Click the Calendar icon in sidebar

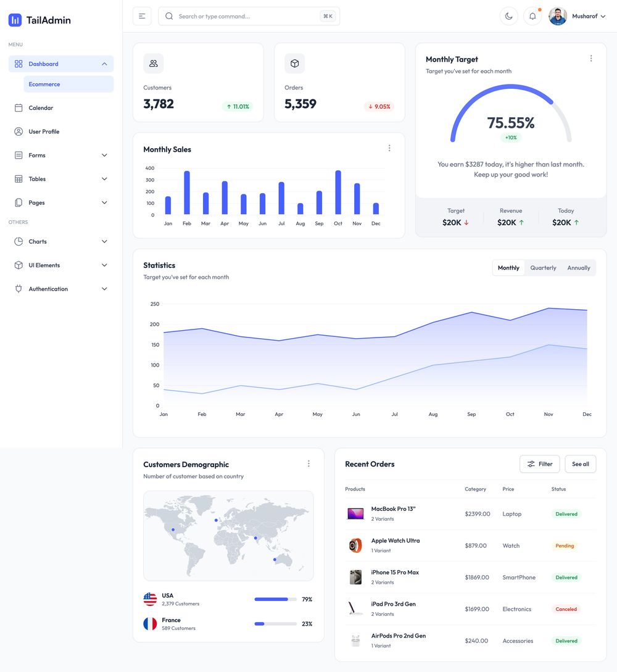(x=19, y=108)
